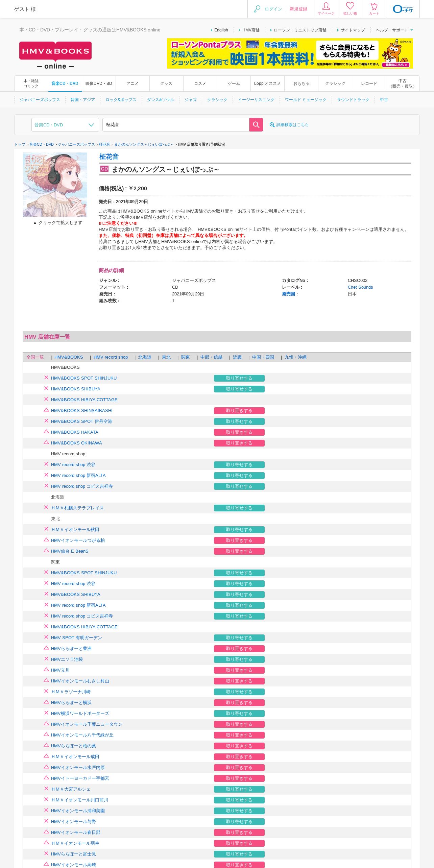Click 取り置きする for HMV立川
This screenshot has width=434, height=868.
coord(239,670)
